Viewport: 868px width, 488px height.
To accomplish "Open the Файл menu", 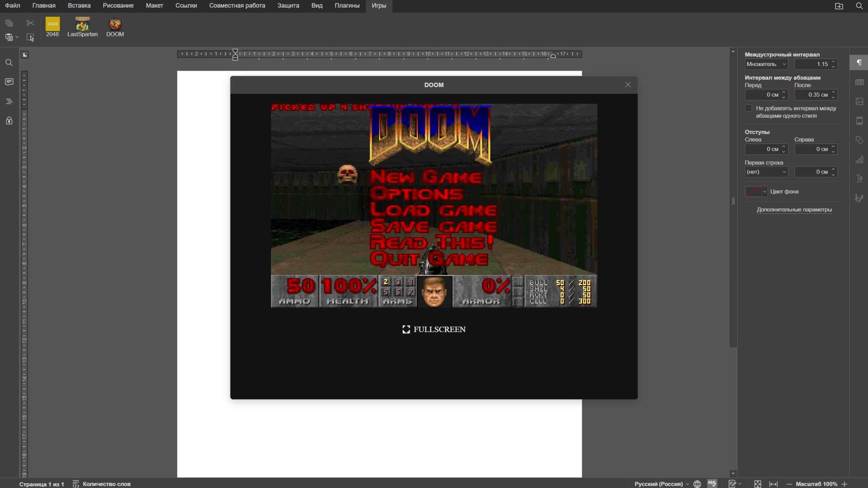I will [x=12, y=5].
